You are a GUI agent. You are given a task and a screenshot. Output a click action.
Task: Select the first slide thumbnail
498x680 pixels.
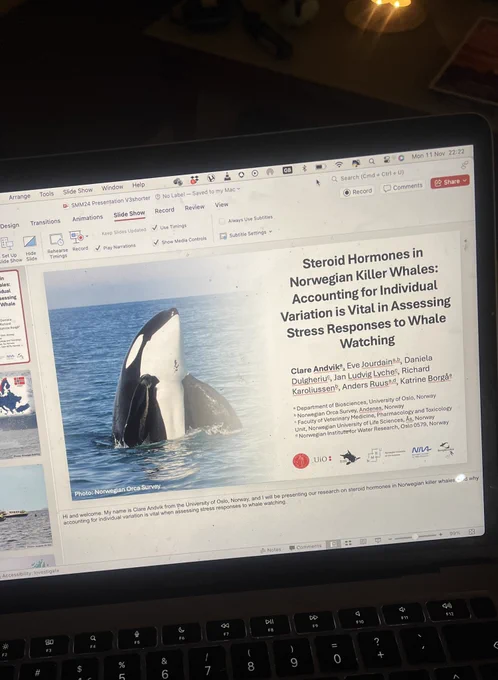(x=14, y=317)
